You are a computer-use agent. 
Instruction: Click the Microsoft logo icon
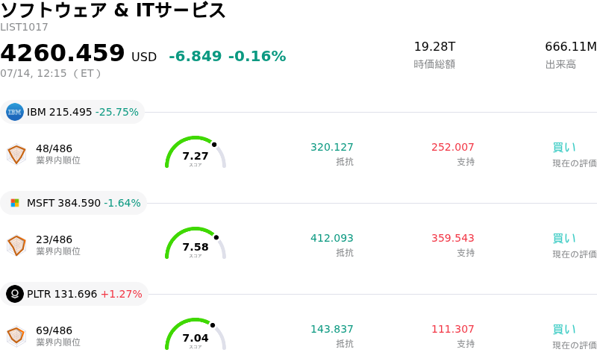[x=15, y=203]
